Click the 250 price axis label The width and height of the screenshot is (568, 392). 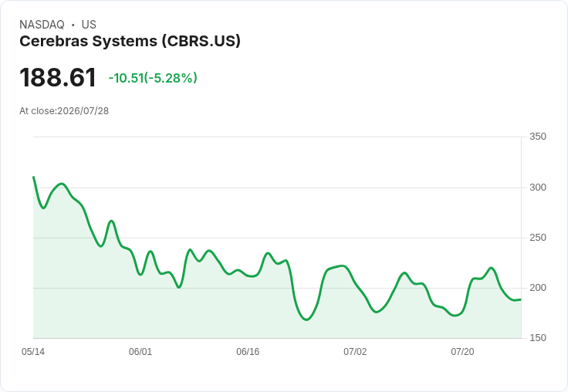538,238
